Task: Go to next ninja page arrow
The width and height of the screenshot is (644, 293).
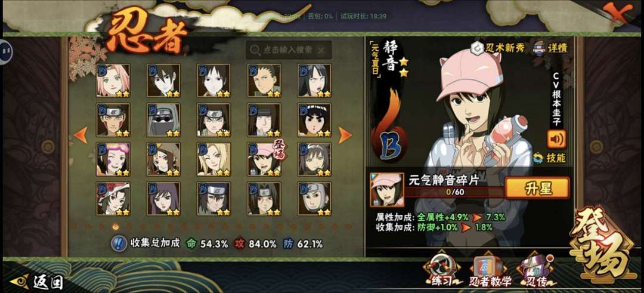Action: coord(345,135)
